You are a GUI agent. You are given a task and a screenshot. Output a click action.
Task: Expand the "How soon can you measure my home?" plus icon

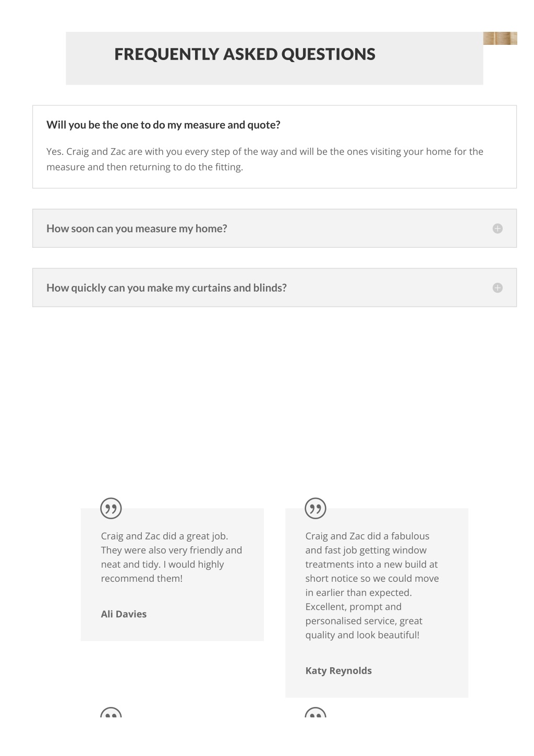point(497,229)
